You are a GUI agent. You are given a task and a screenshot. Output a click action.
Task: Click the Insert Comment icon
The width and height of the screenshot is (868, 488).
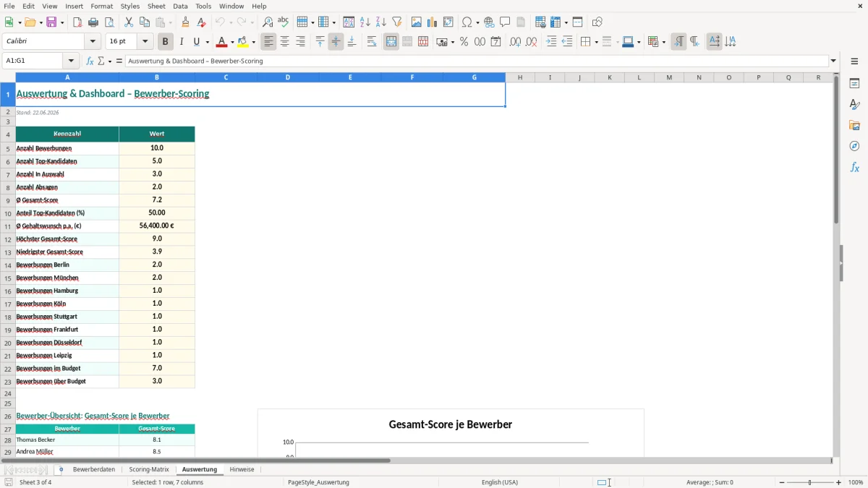[x=506, y=22]
